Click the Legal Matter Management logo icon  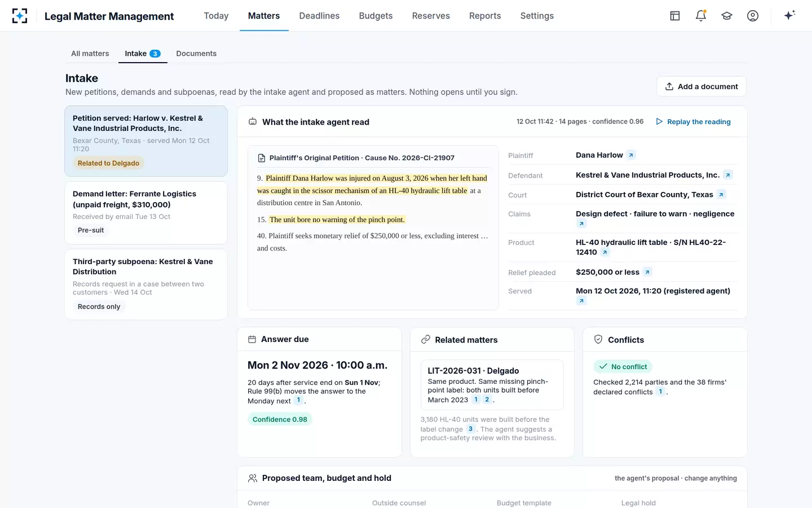coord(20,16)
